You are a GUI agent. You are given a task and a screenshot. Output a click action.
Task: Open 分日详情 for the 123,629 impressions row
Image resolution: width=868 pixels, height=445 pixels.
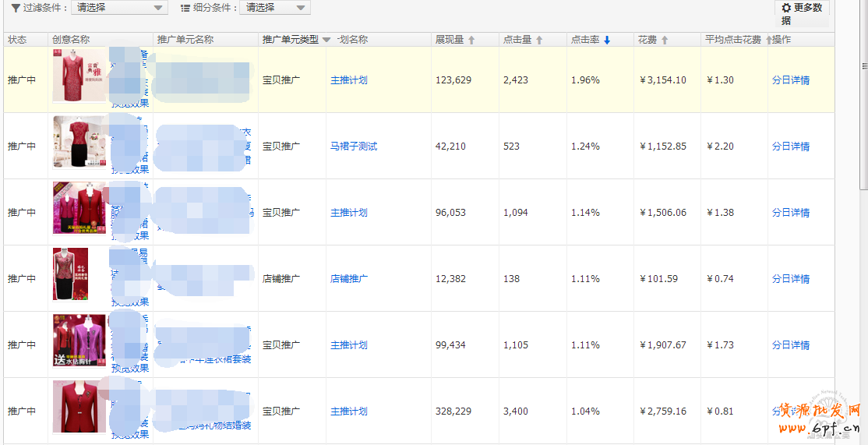tap(791, 80)
